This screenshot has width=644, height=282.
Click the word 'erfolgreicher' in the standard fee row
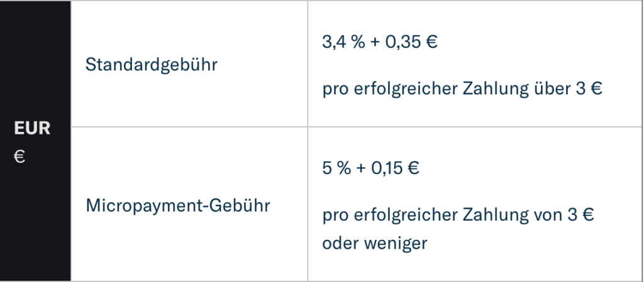(406, 89)
